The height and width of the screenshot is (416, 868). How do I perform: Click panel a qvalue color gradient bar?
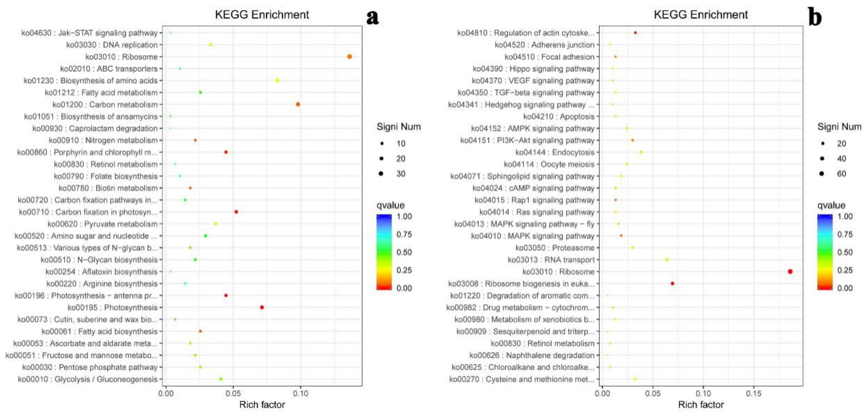tap(384, 252)
